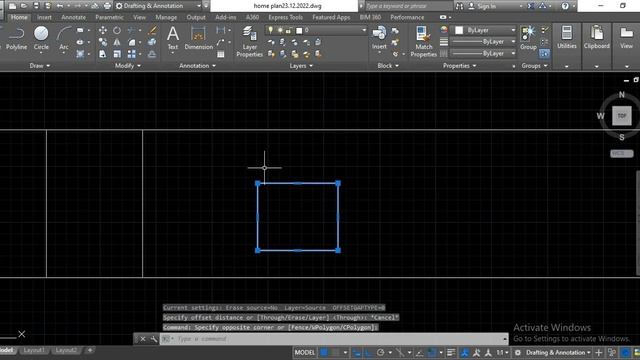Screen dimensions: 640x360
Task: Expand the Annotation panel
Action: [x=198, y=66]
